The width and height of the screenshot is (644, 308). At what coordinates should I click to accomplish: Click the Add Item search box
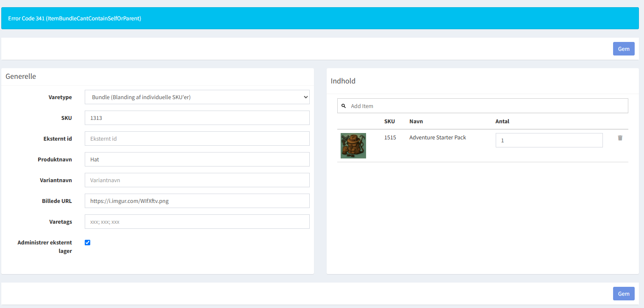click(483, 106)
